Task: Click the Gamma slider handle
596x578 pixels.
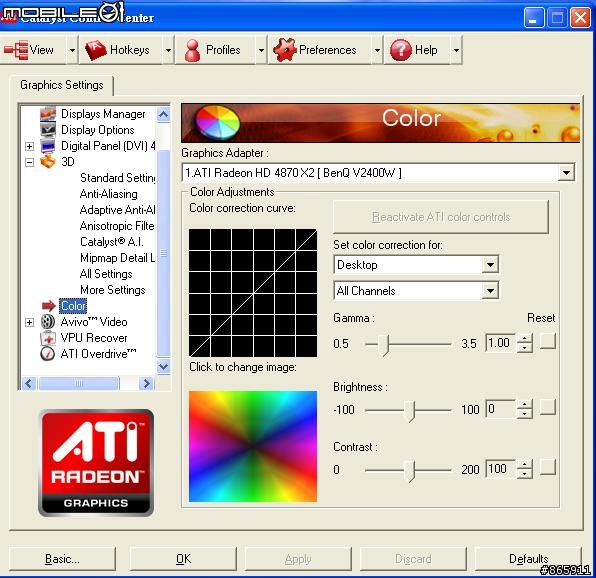Action: tap(385, 345)
